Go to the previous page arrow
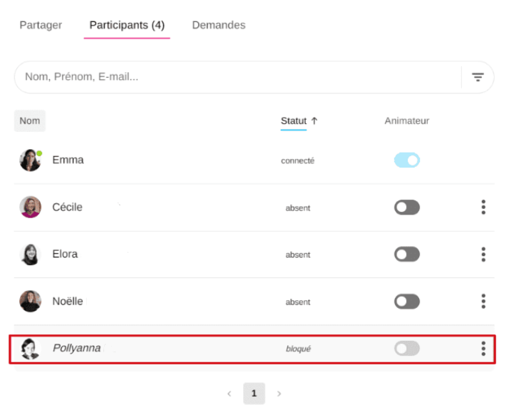The height and width of the screenshot is (420, 509). coord(229,394)
